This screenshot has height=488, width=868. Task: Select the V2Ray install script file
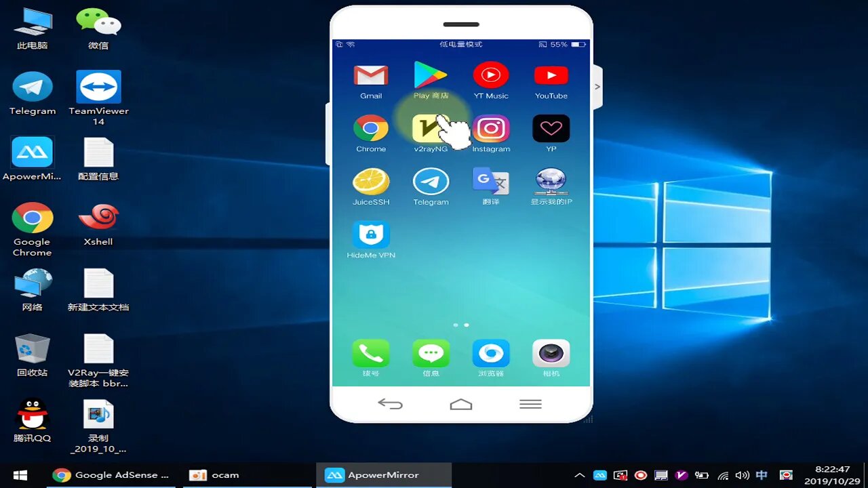[98, 360]
